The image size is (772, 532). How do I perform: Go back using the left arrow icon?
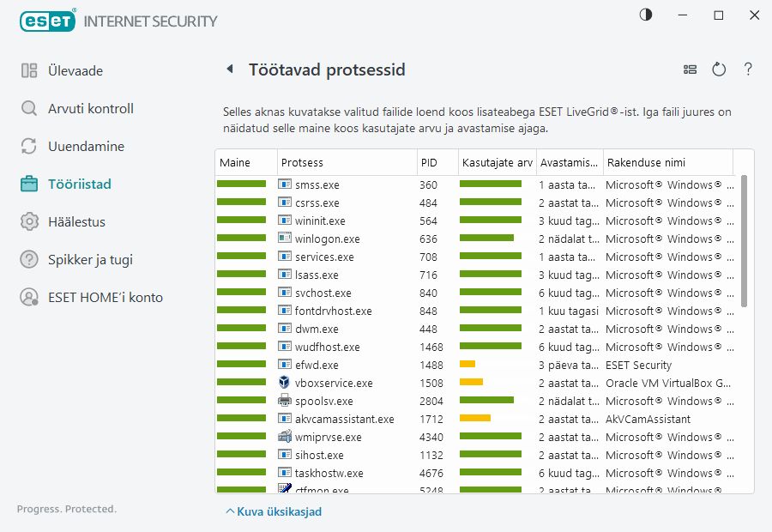(229, 70)
